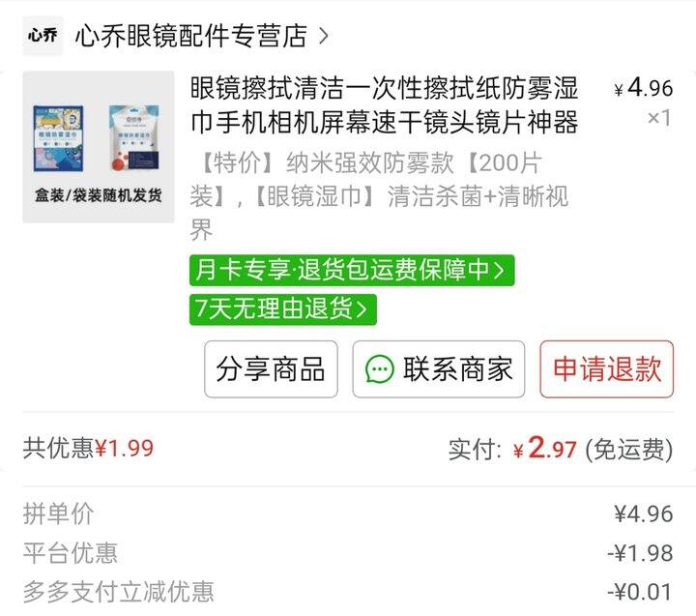Image resolution: width=696 pixels, height=616 pixels.
Task: Tap the 拼单价 row
Action: point(348,513)
